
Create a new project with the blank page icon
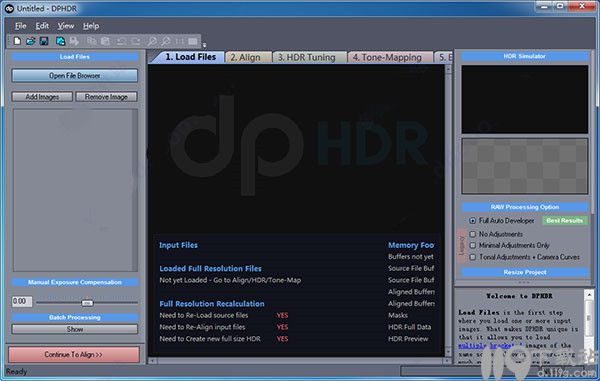(x=17, y=41)
